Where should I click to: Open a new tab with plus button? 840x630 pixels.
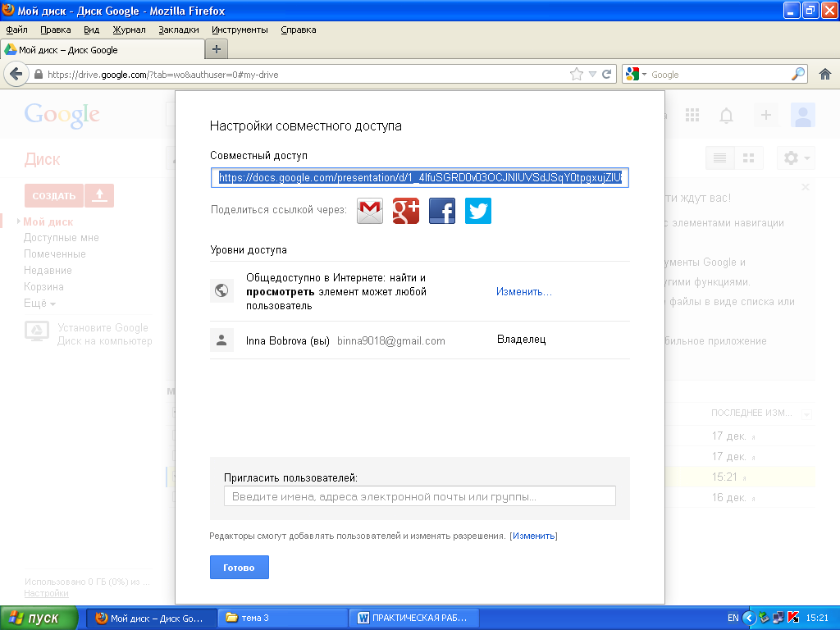coord(217,49)
